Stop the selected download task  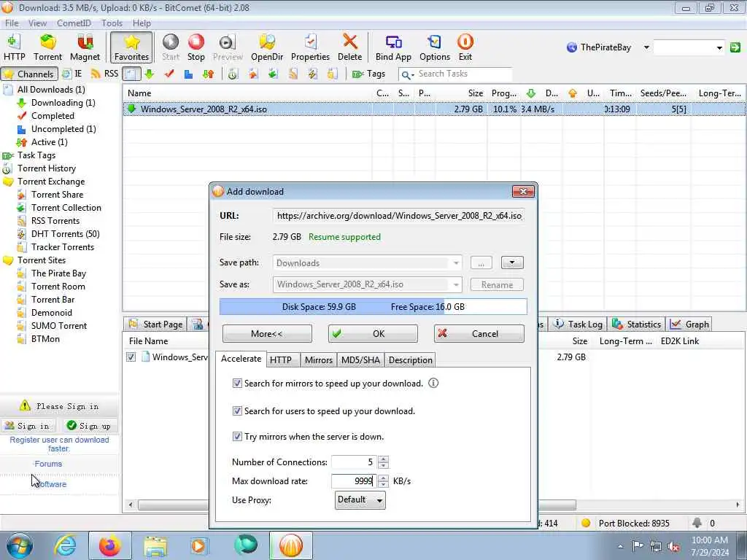click(196, 47)
